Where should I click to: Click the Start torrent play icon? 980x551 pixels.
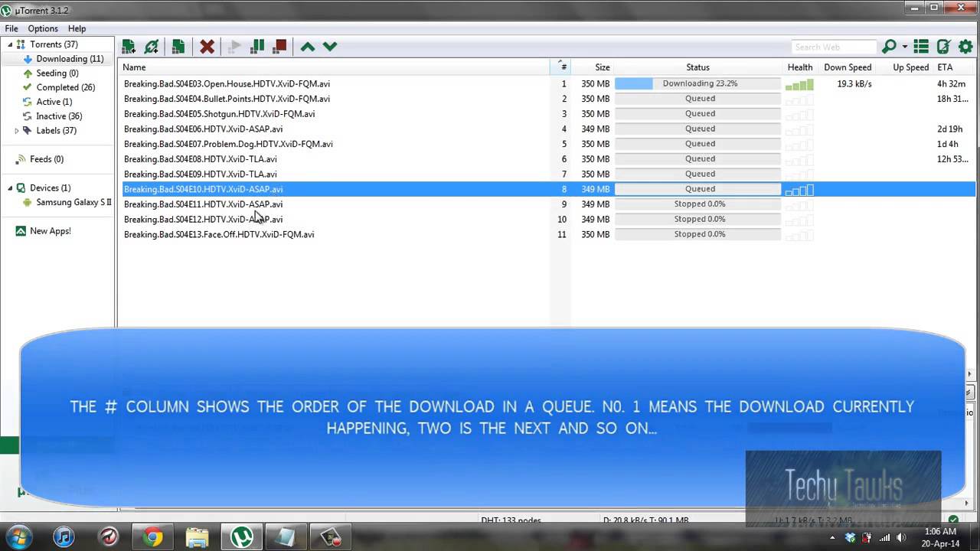(x=235, y=47)
